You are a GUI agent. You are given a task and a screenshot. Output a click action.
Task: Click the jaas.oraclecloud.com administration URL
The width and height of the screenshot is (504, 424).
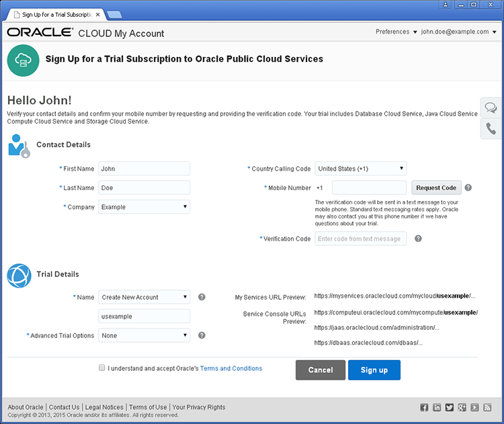pos(377,327)
